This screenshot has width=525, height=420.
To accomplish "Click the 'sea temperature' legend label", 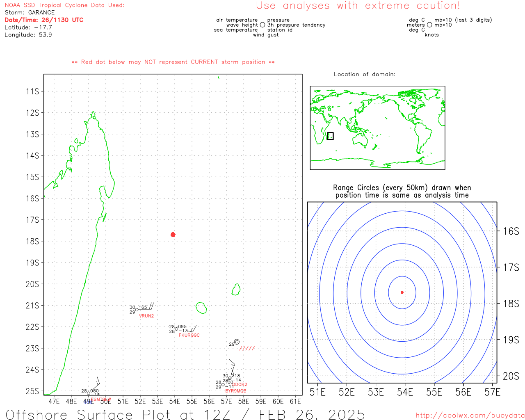I will 236,30.
